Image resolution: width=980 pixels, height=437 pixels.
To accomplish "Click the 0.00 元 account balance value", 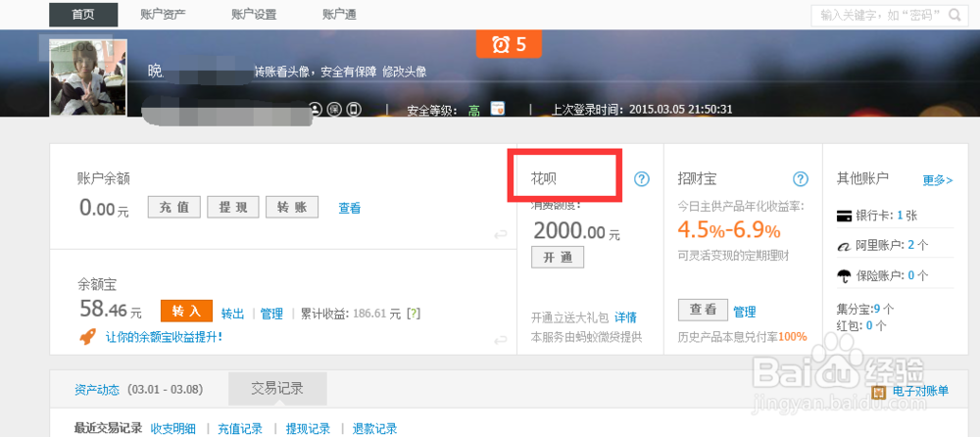I will (x=105, y=208).
